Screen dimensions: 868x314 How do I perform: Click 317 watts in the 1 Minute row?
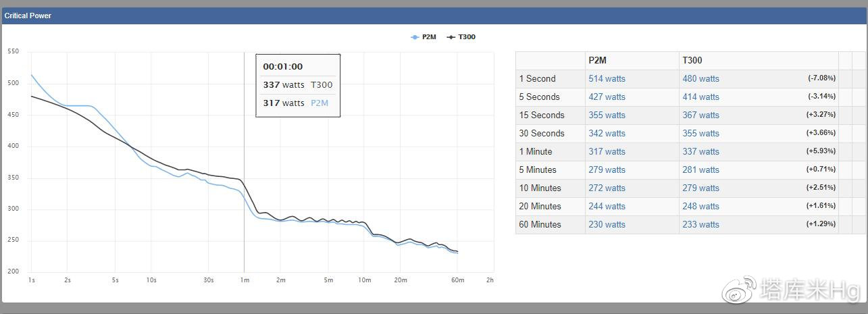607,152
